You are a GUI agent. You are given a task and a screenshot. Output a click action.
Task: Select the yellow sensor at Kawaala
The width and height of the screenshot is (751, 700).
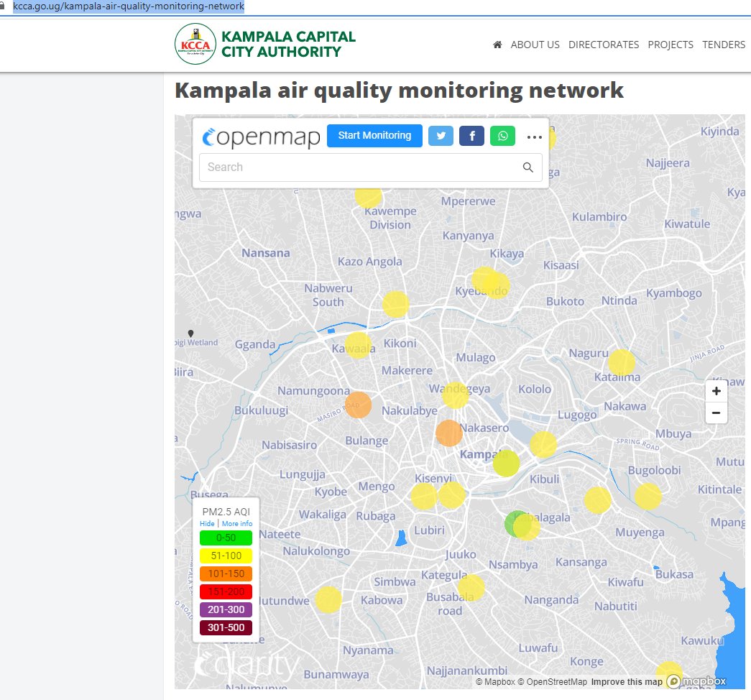[x=358, y=346]
